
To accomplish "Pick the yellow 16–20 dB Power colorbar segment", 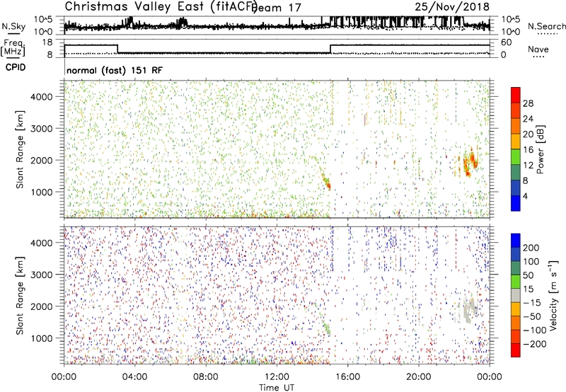I will 516,142.
